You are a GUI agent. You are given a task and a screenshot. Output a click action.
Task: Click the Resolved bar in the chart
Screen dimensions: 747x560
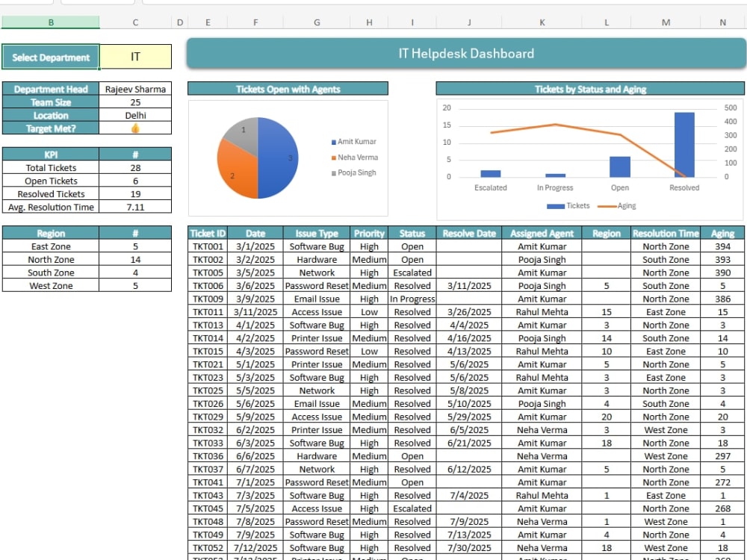[x=684, y=145]
